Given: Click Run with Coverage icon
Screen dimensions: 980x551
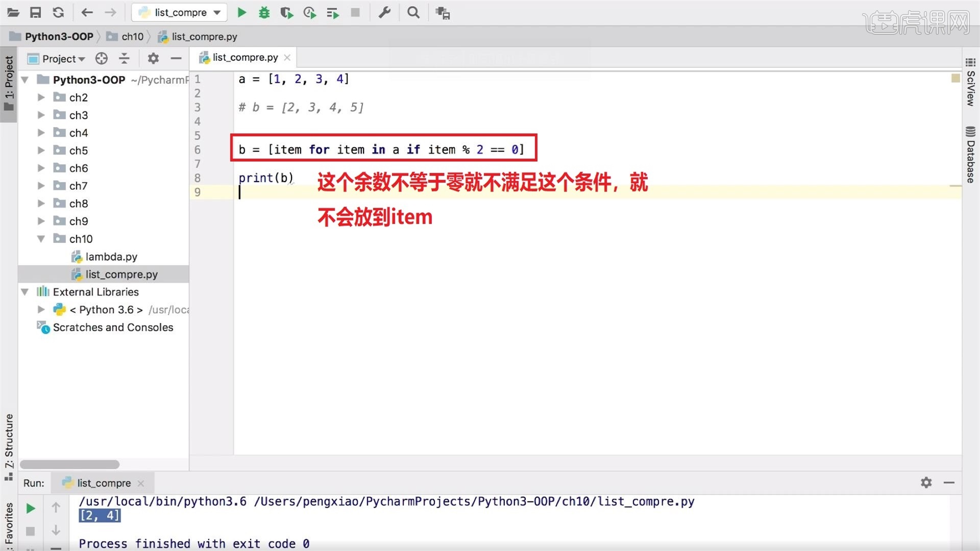Looking at the screenshot, I should (x=286, y=13).
